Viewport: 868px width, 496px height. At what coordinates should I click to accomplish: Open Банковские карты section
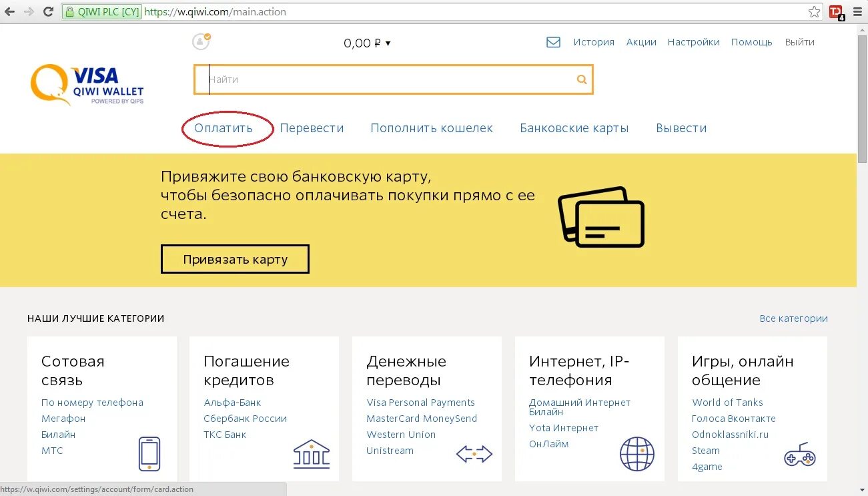point(574,128)
